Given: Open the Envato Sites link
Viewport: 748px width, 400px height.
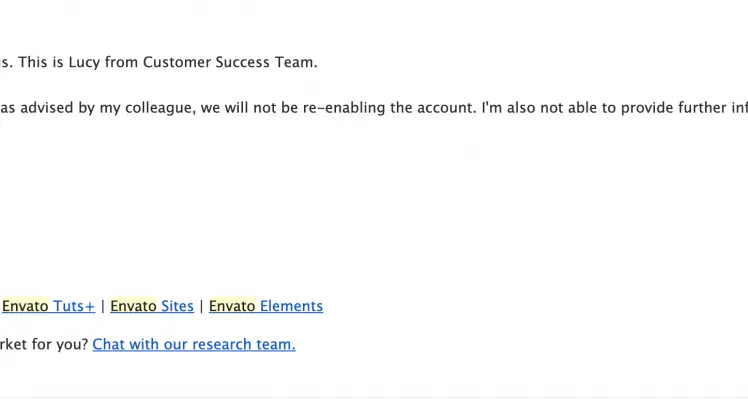Looking at the screenshot, I should click(x=152, y=306).
